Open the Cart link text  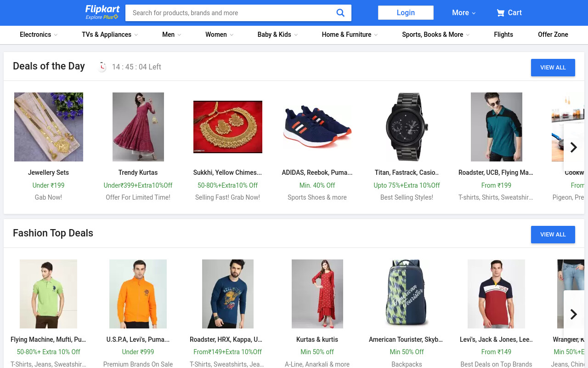click(x=514, y=13)
